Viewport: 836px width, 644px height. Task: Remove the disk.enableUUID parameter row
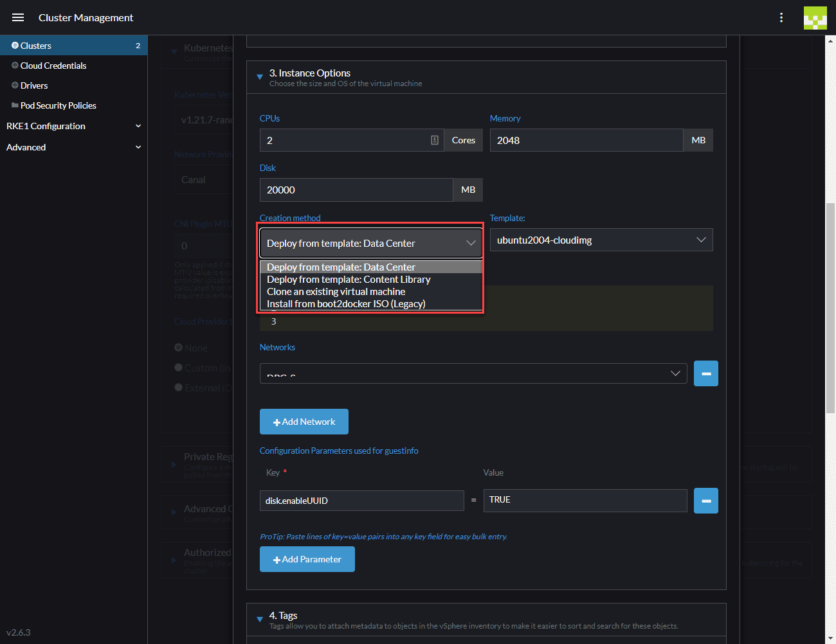[x=705, y=501]
